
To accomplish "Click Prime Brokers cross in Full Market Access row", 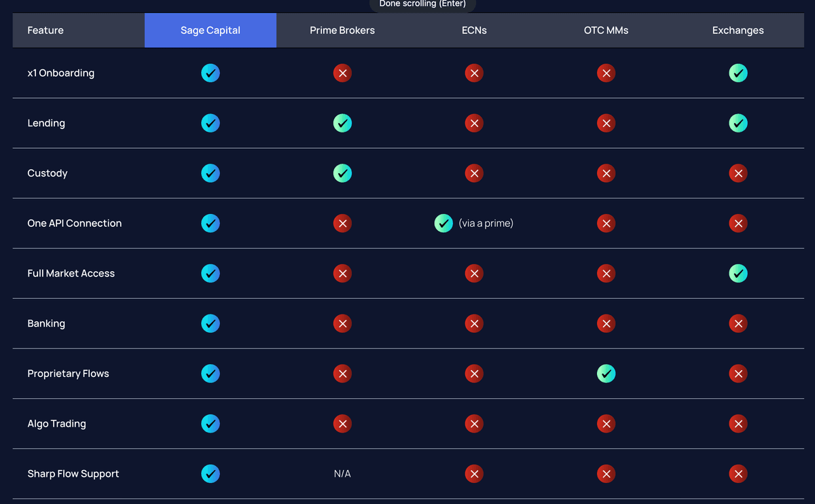I will pyautogui.click(x=342, y=273).
